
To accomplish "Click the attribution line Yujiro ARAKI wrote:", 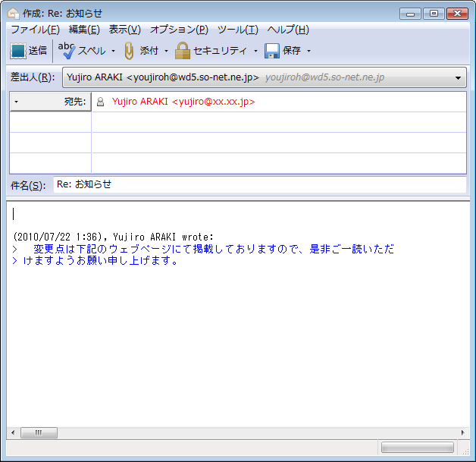I will pyautogui.click(x=113, y=237).
